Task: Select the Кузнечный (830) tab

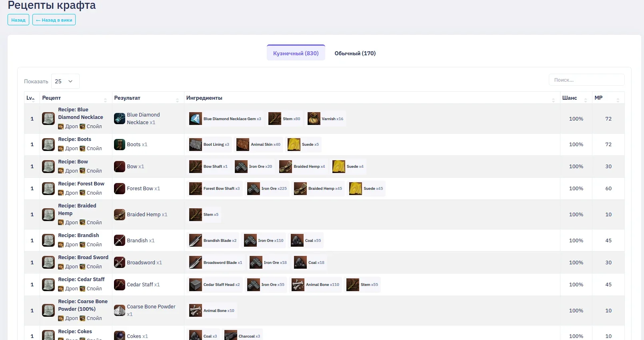Action: point(296,53)
